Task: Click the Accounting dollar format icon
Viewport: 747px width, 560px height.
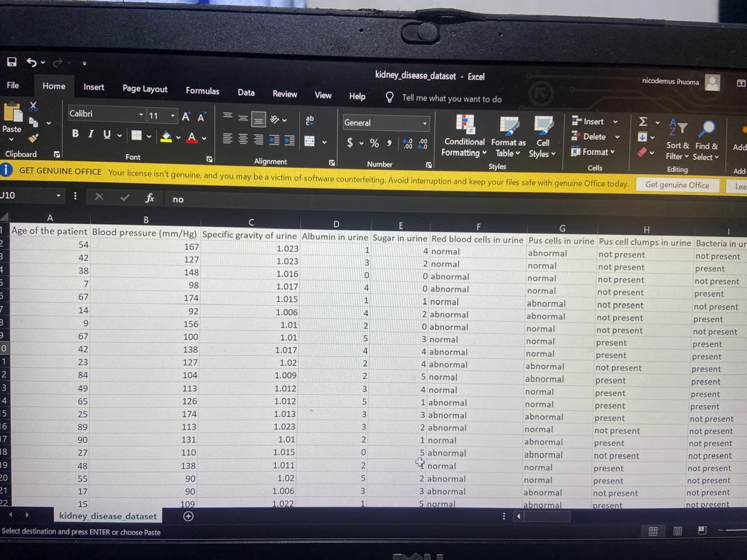Action: (x=350, y=142)
